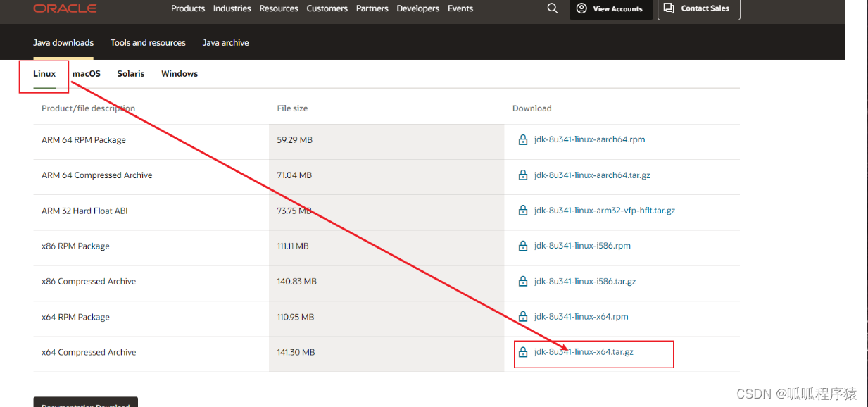Open the search magnifier icon
Viewport: 868px width, 407px height.
(x=553, y=8)
